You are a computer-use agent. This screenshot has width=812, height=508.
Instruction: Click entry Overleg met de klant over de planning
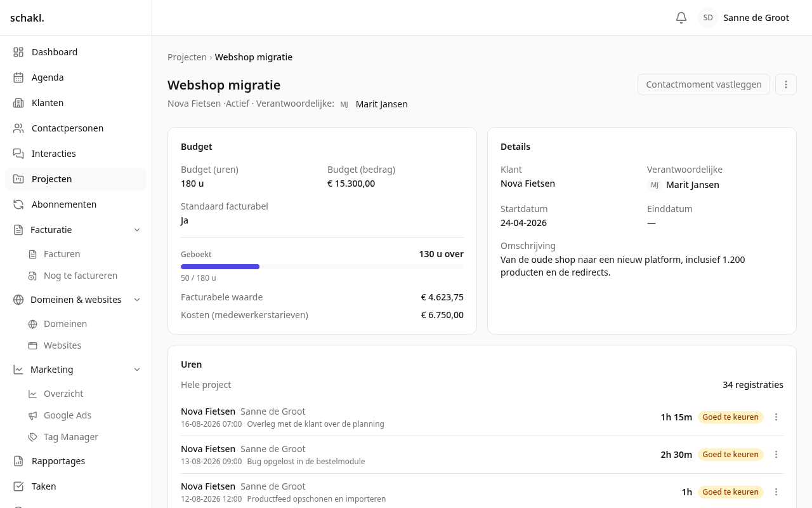point(315,424)
